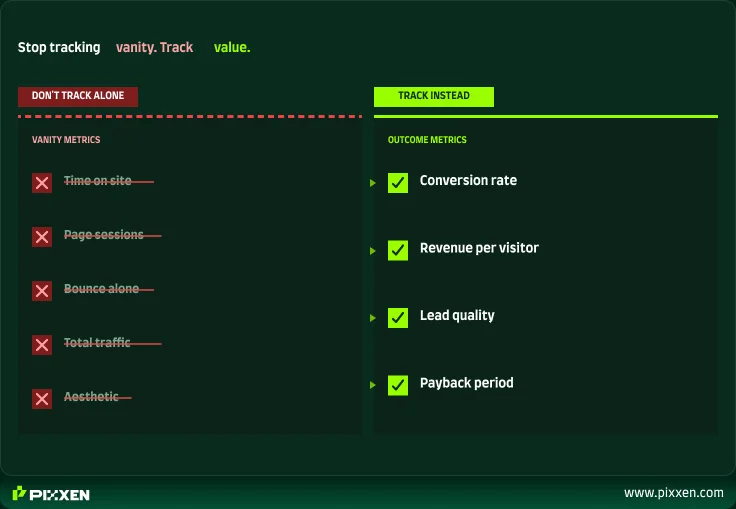This screenshot has width=736, height=509.
Task: Click the pink vanity. Track headline text
Action: tap(154, 47)
